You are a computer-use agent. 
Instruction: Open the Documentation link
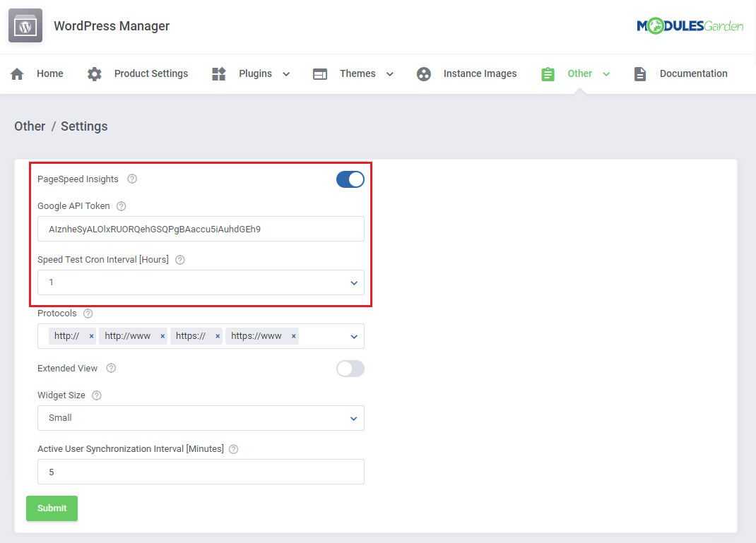[x=693, y=73]
